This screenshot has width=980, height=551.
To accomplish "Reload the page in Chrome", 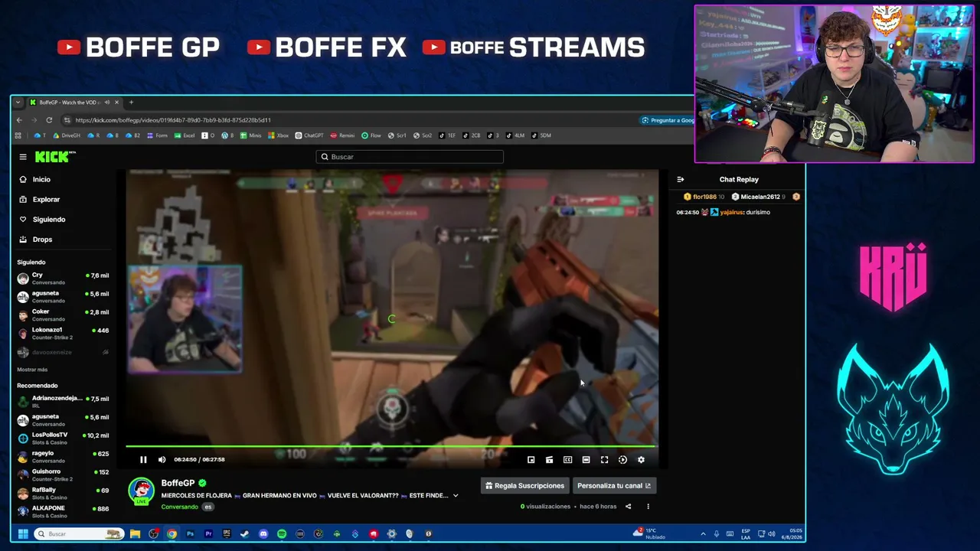I will pyautogui.click(x=49, y=120).
